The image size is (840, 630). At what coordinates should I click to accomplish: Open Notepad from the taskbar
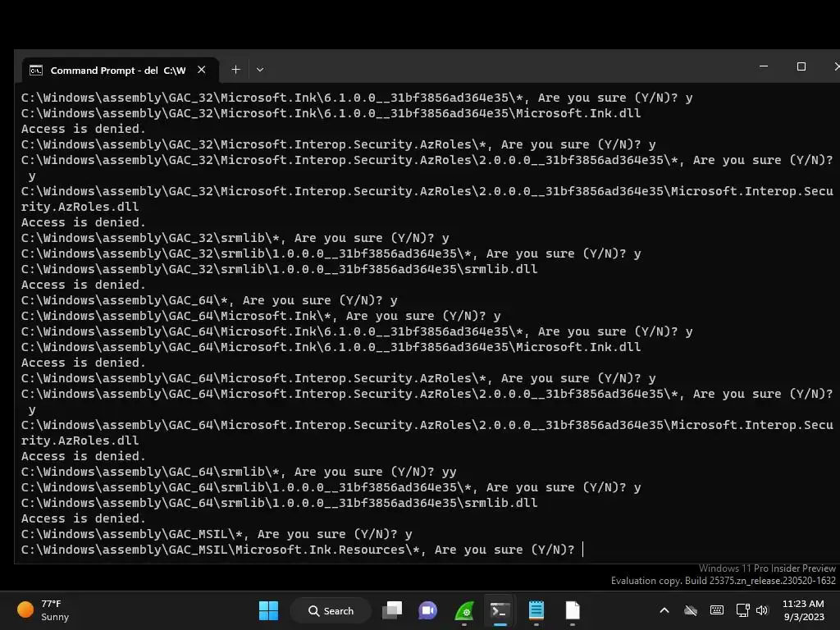pos(536,610)
